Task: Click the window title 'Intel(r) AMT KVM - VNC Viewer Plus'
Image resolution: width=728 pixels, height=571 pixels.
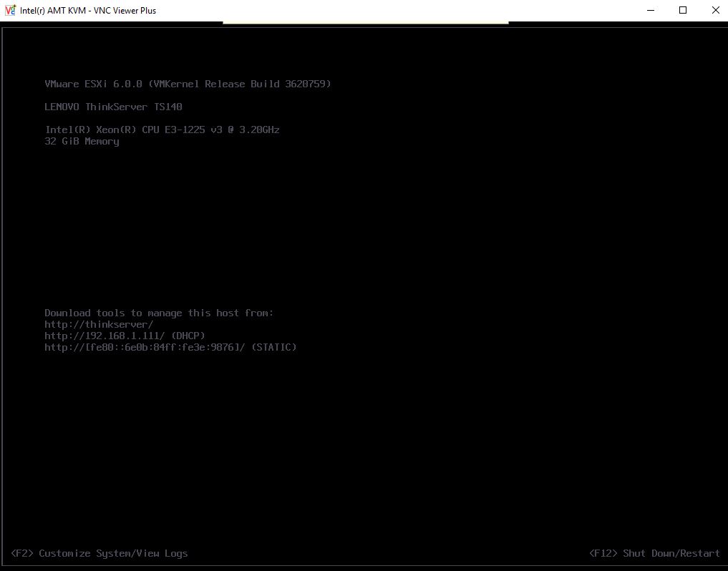Action: click(88, 11)
